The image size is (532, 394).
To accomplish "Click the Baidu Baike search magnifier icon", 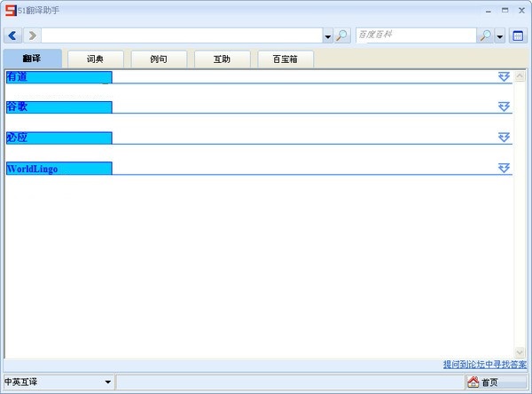I will point(486,35).
